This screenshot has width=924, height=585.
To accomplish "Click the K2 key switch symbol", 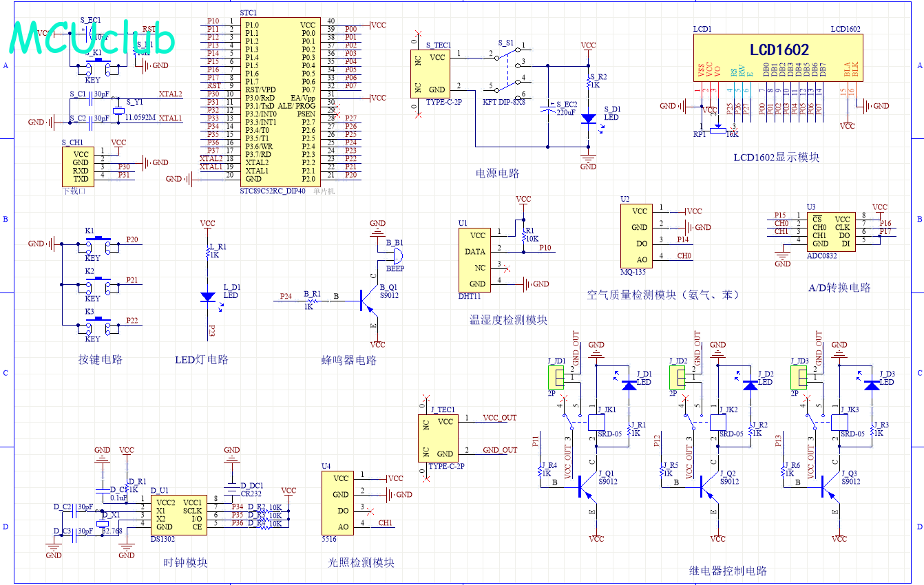I will point(98,281).
